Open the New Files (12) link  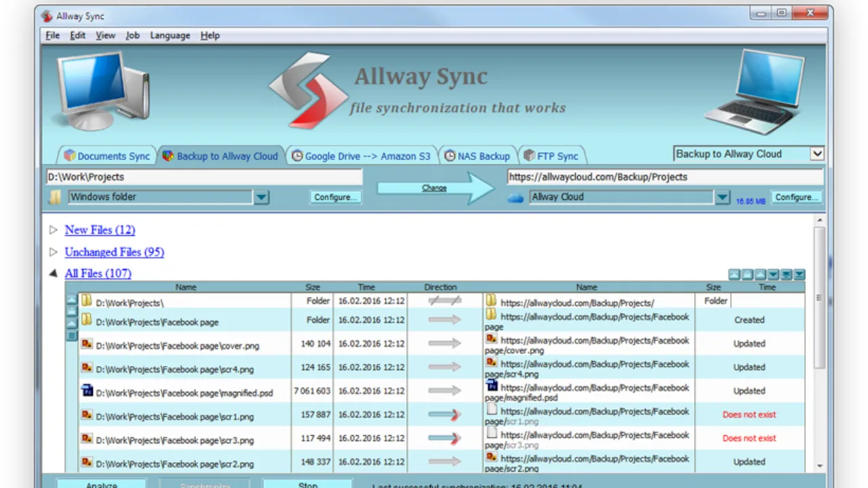pyautogui.click(x=100, y=230)
